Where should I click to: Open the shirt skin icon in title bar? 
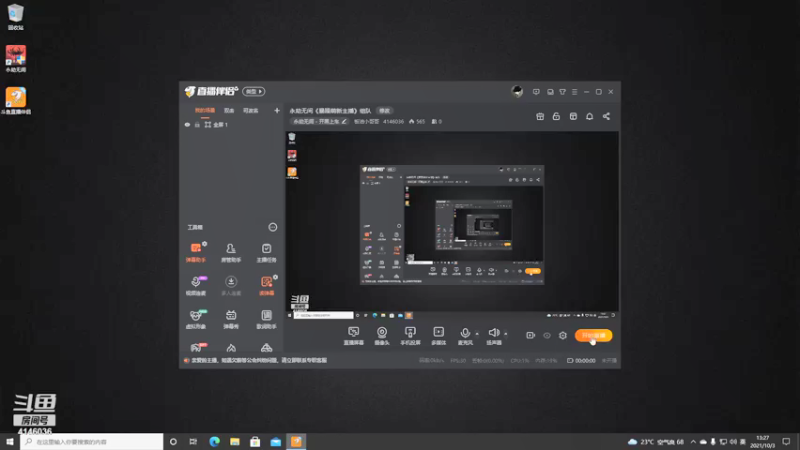(562, 92)
